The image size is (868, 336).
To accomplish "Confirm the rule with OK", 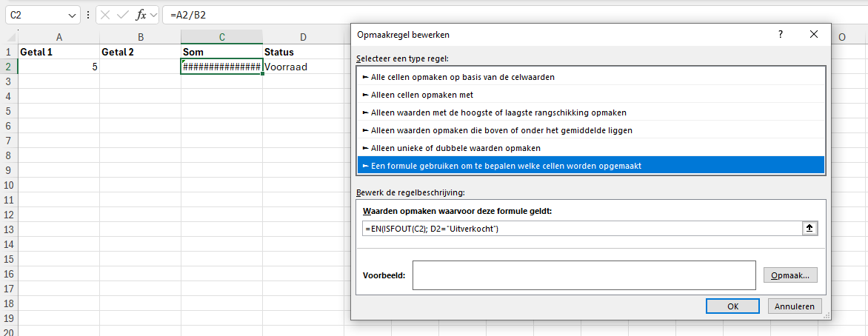I will coord(733,306).
